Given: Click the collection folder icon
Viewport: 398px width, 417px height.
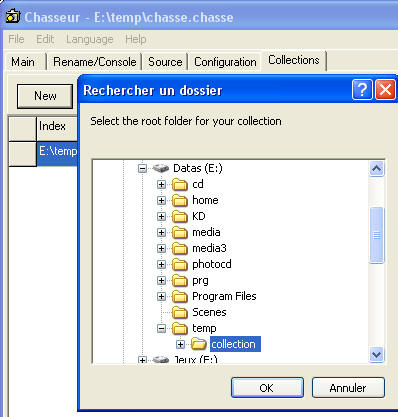Looking at the screenshot, I should [199, 344].
